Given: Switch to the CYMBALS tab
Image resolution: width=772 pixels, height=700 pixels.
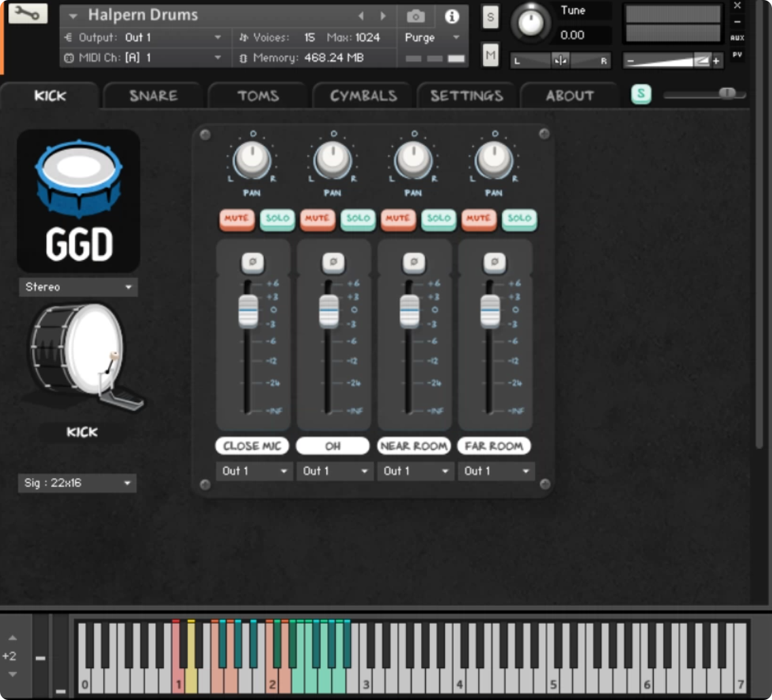Looking at the screenshot, I should tap(363, 95).
